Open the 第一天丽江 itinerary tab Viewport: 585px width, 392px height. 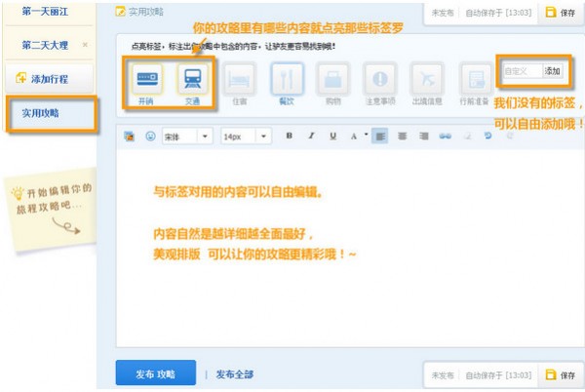pos(45,12)
